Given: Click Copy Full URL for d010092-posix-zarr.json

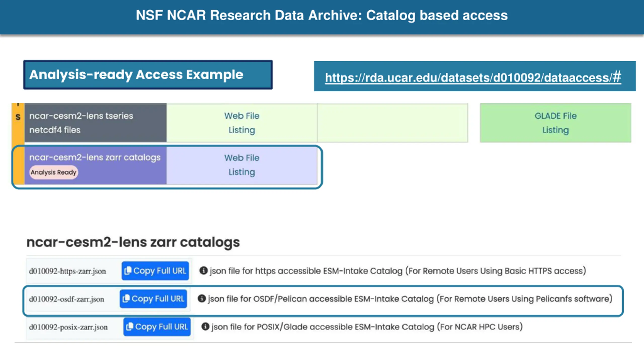Looking at the screenshot, I should pyautogui.click(x=157, y=327).
